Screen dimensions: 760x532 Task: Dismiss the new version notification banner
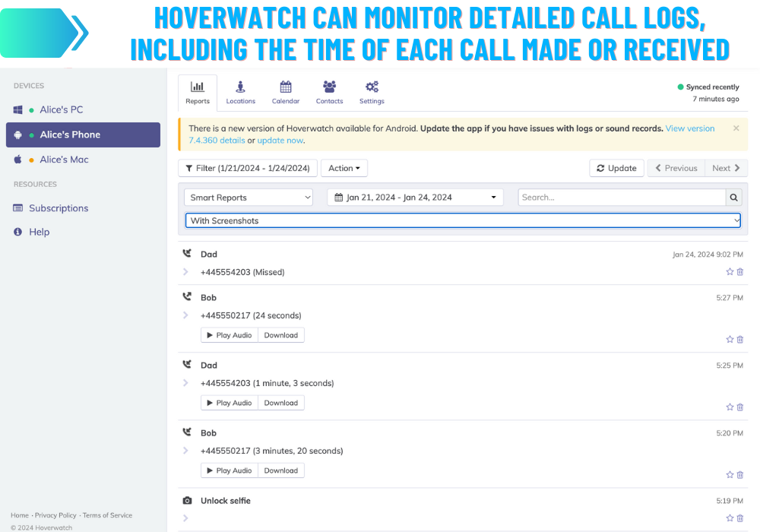pos(736,128)
